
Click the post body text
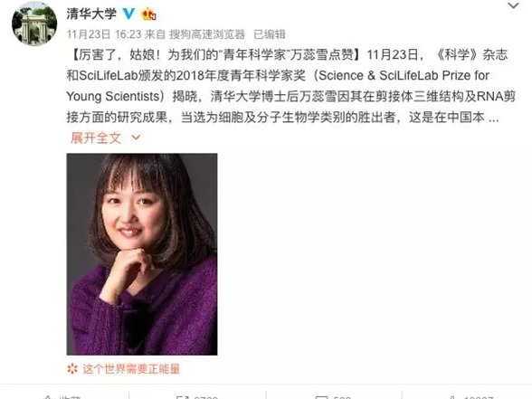click(x=291, y=86)
